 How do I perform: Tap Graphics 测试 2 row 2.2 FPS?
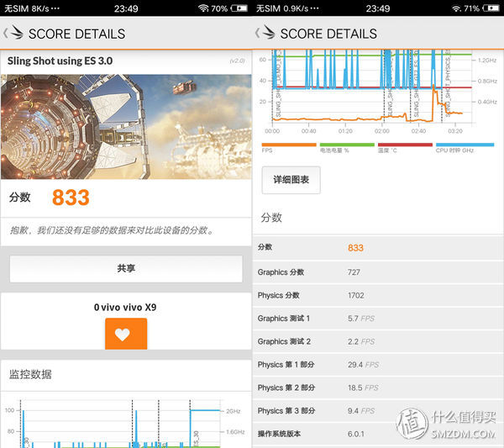[378, 341]
